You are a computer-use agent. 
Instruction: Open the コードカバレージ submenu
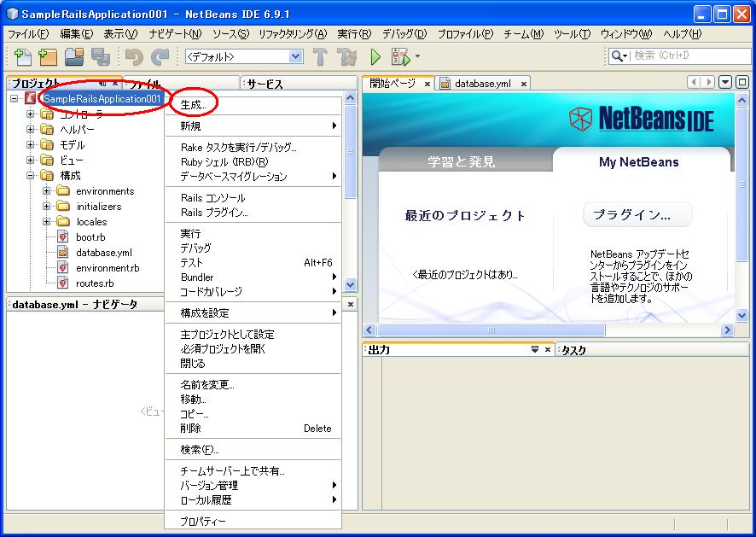coord(253,291)
